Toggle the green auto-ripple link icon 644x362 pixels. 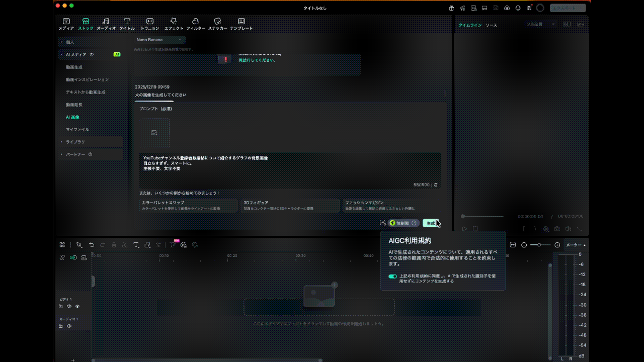click(73, 257)
